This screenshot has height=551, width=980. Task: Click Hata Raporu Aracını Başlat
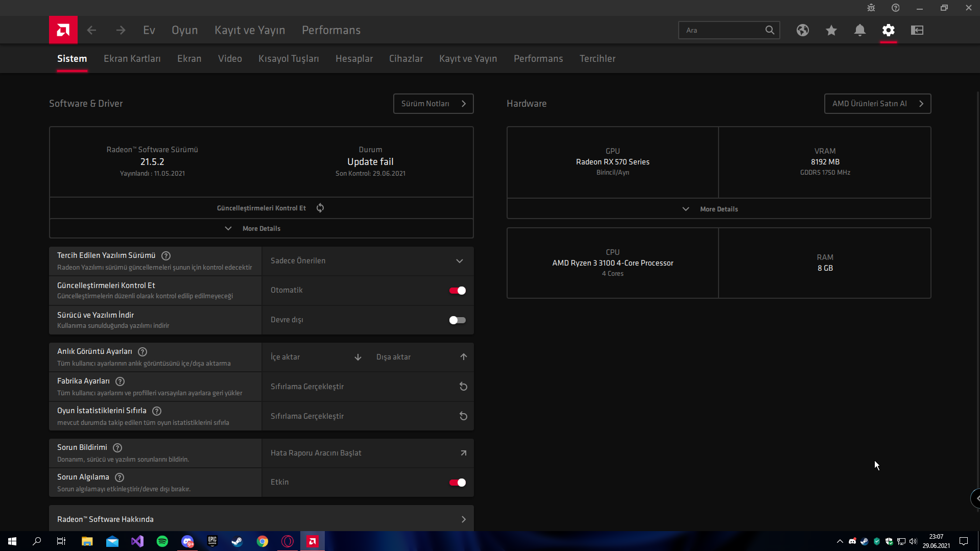pos(368,453)
